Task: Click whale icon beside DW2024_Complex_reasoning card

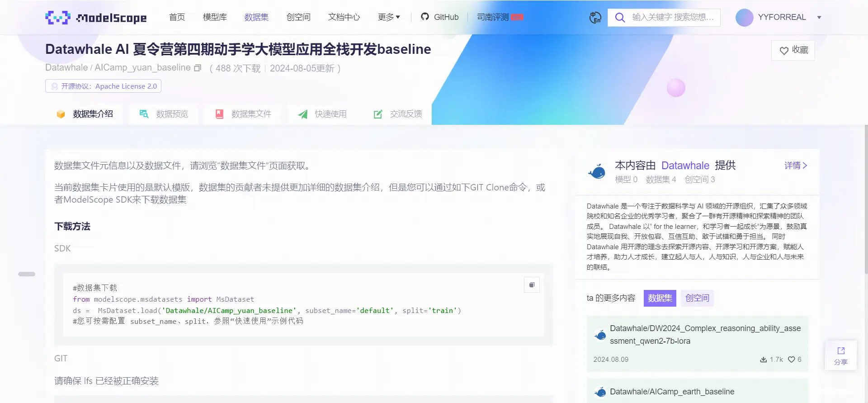Action: (600, 335)
